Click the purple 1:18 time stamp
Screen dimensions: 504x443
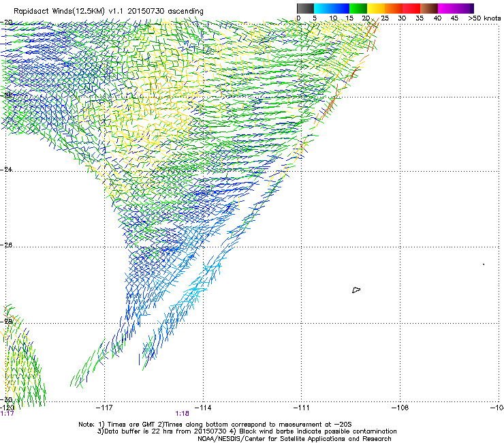[x=183, y=414]
